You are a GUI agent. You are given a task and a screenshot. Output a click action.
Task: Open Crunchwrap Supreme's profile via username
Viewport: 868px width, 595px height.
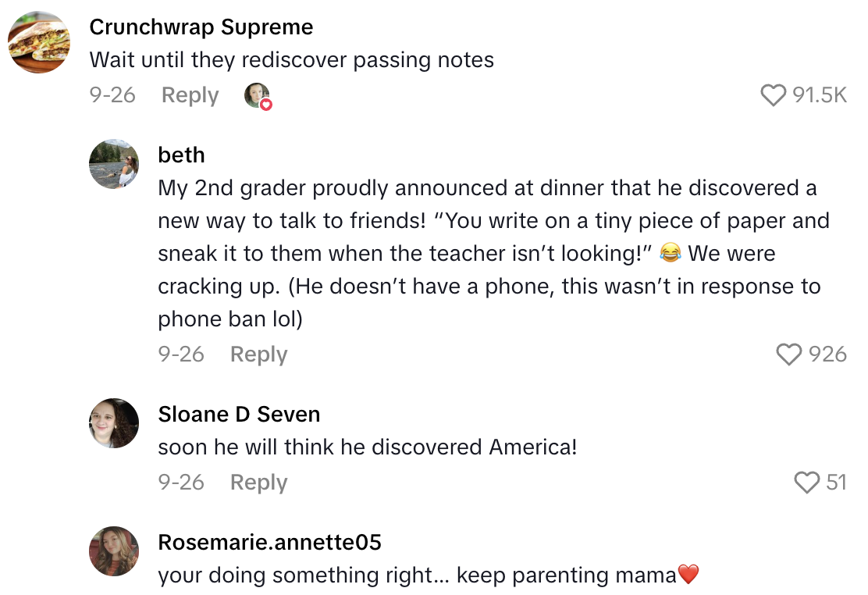click(x=201, y=27)
